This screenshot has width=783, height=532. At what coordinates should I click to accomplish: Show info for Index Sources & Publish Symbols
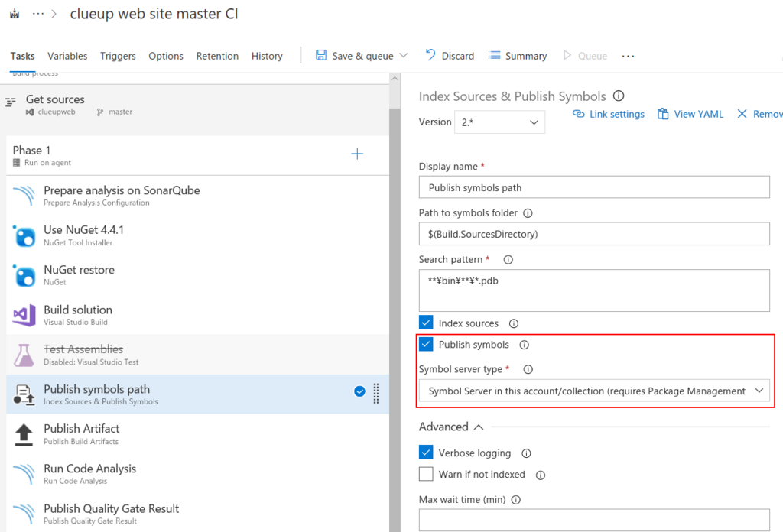618,96
